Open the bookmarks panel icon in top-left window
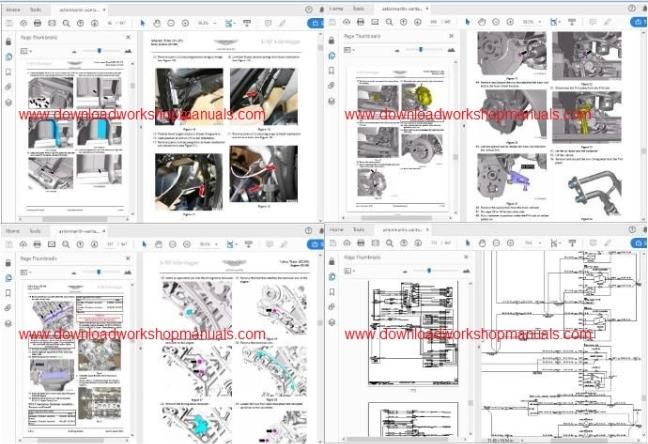 pos(9,72)
